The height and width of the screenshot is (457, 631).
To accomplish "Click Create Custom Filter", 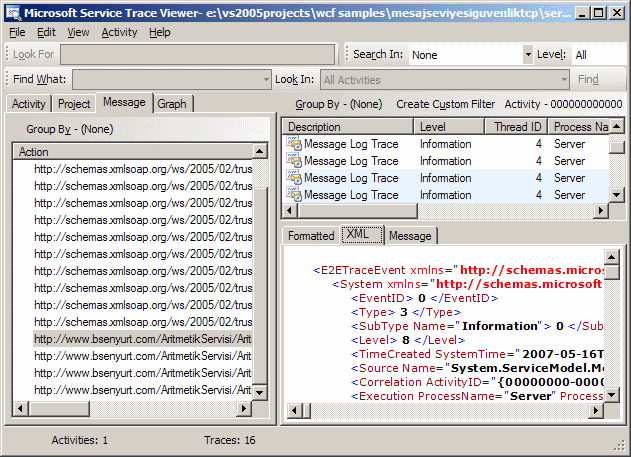I will (443, 104).
